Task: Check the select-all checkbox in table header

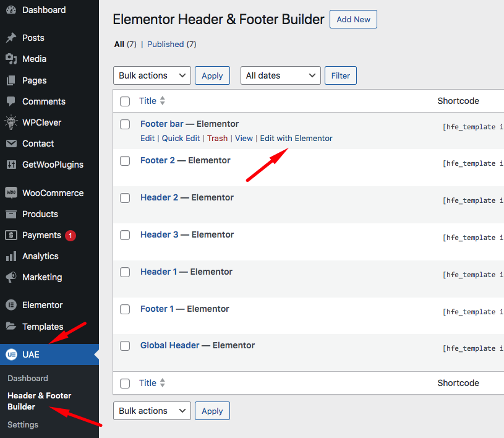Action: point(125,101)
